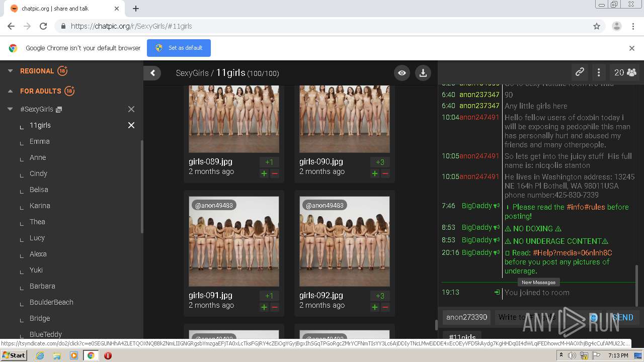Expand the REGIONAL section

pos(10,71)
